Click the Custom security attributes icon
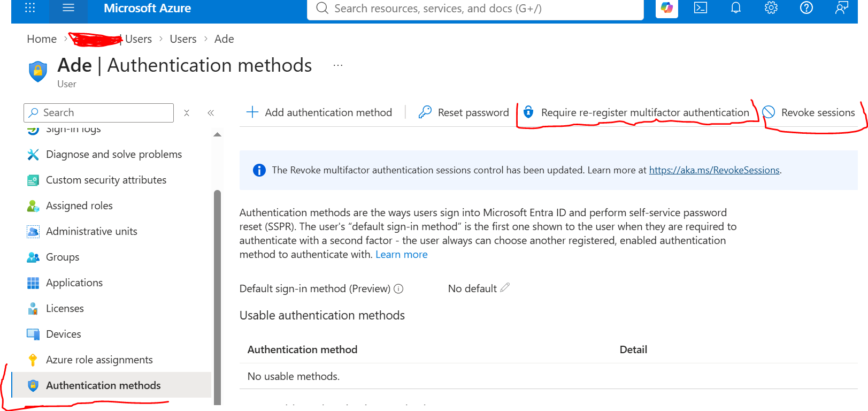 pyautogui.click(x=33, y=180)
